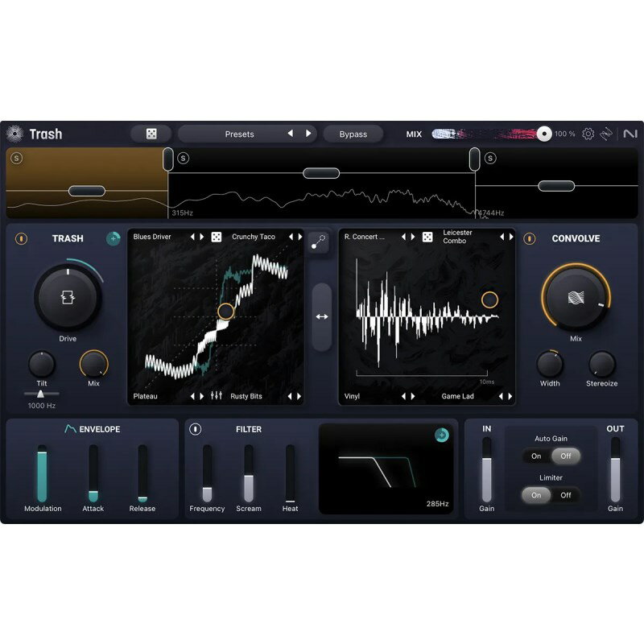Click the dice icon beside Blues Driver

point(216,237)
